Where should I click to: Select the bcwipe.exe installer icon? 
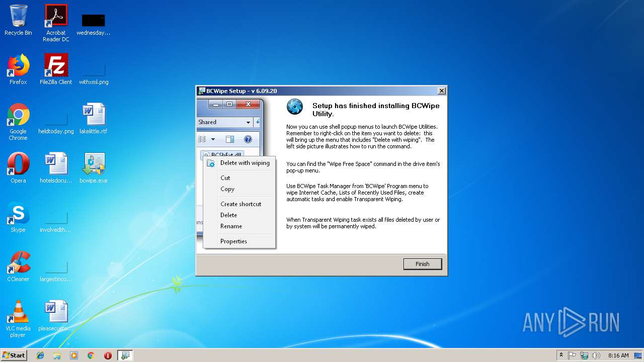click(x=94, y=168)
